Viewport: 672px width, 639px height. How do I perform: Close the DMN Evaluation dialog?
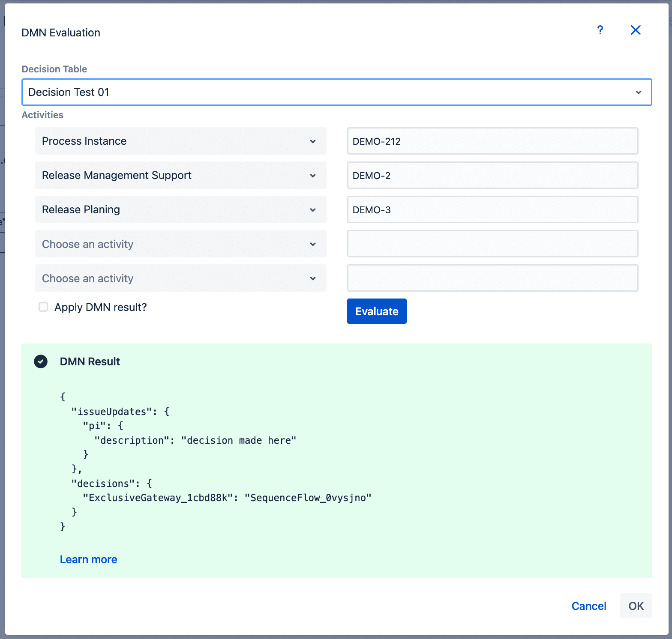(636, 30)
